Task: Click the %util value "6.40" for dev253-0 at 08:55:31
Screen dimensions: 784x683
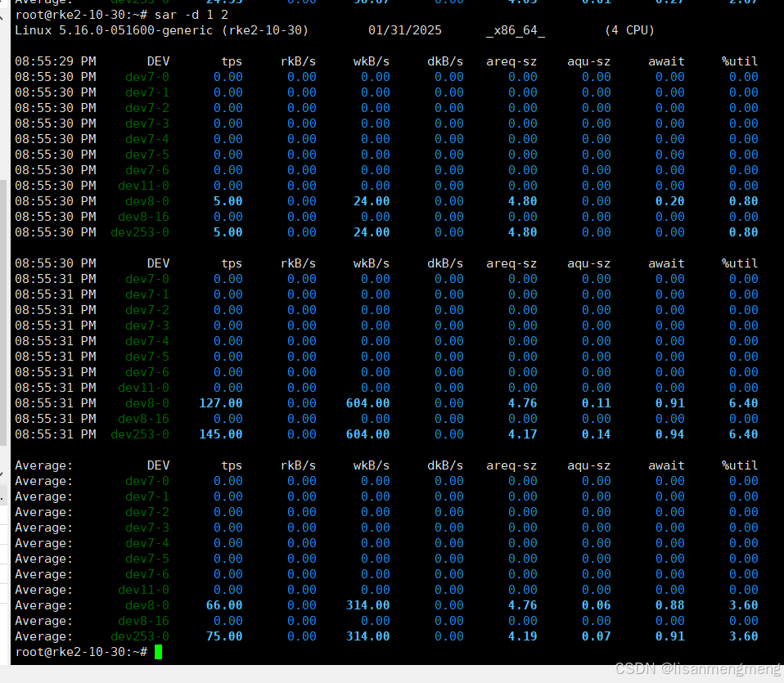Action: (x=744, y=434)
